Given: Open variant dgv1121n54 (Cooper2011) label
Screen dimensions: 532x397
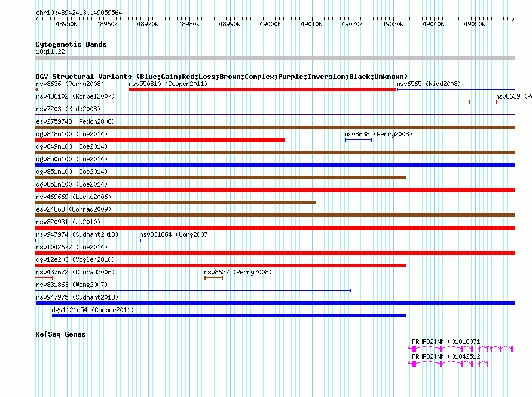Looking at the screenshot, I should pos(93,310).
